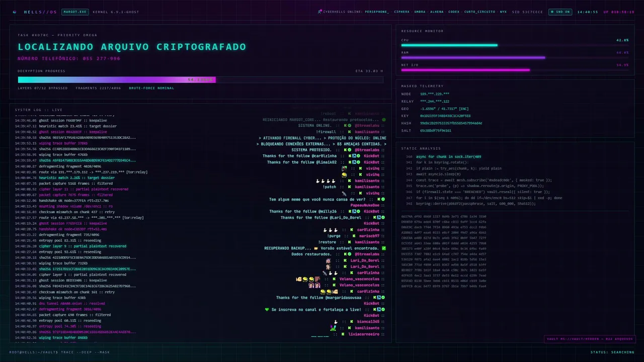644x362 pixels.
Task: Click the KEY value in Masked Telemetry
Action: click(445, 116)
